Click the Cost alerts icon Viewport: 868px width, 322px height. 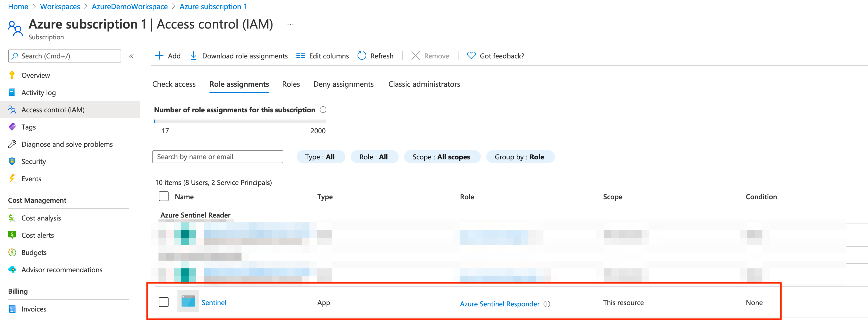pos(12,235)
